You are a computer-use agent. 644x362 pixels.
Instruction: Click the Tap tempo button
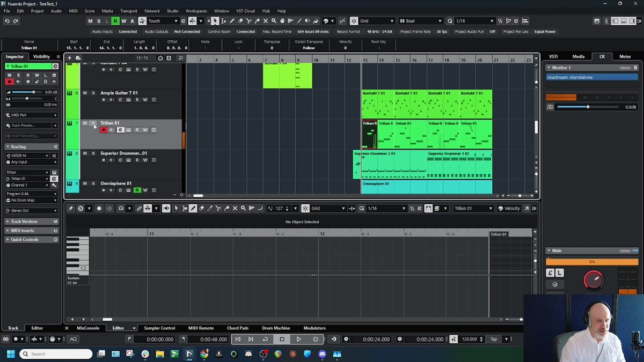pos(493,339)
